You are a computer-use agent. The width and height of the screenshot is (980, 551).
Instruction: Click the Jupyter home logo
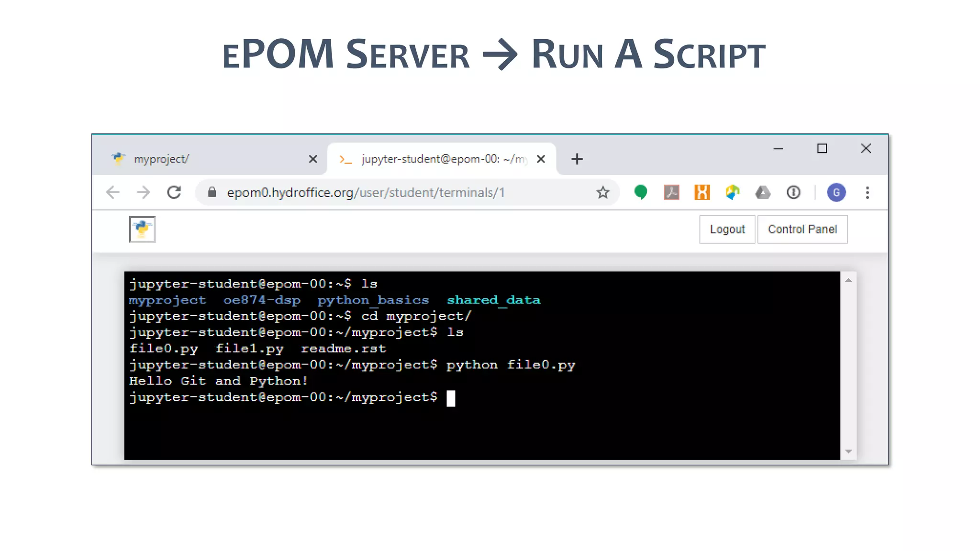coord(142,230)
